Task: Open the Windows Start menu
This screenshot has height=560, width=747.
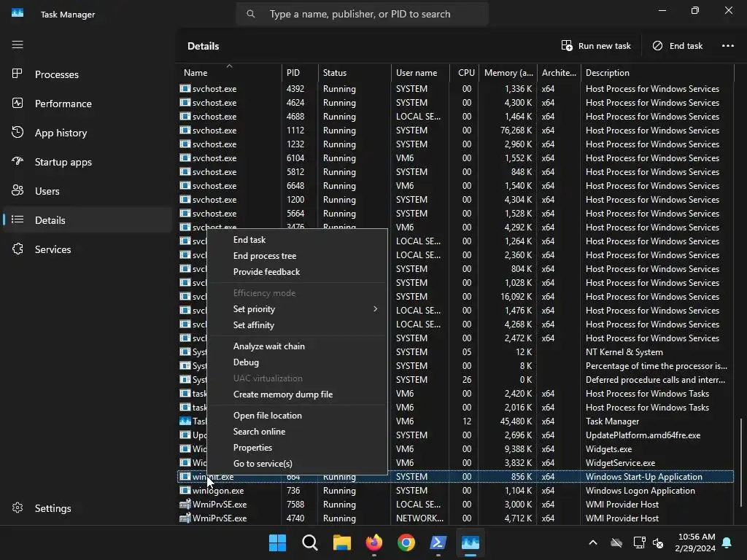Action: (277, 542)
